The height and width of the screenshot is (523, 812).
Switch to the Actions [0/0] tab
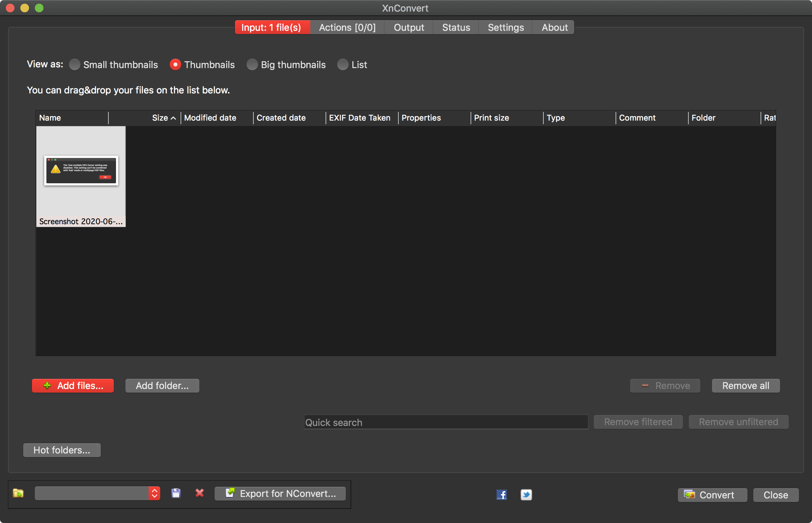(347, 28)
